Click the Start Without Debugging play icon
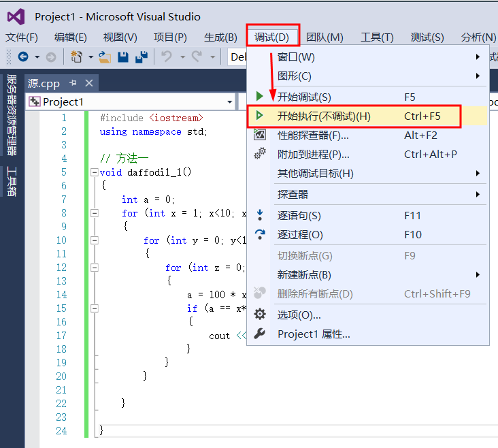The height and width of the screenshot is (448, 498). click(x=259, y=116)
